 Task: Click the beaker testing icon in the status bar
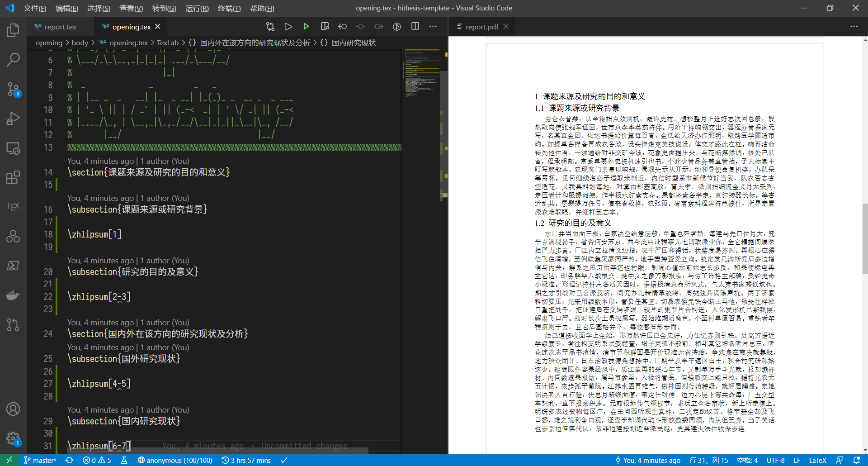tap(124, 460)
